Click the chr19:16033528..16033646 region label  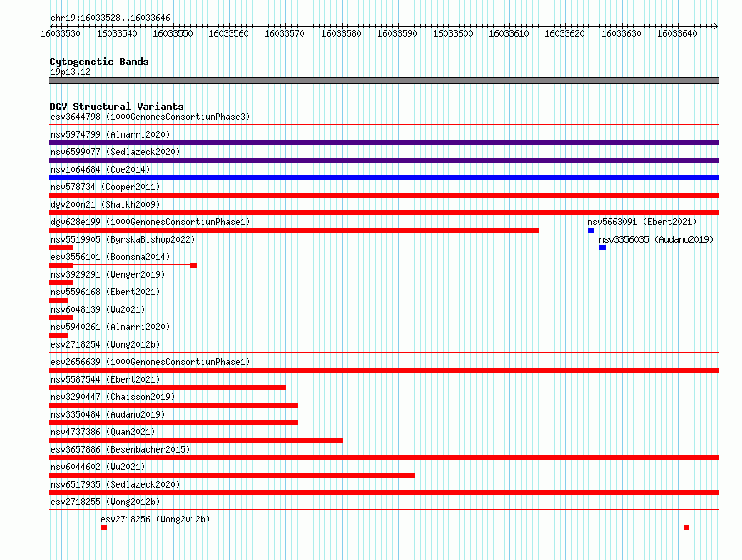coord(110,18)
